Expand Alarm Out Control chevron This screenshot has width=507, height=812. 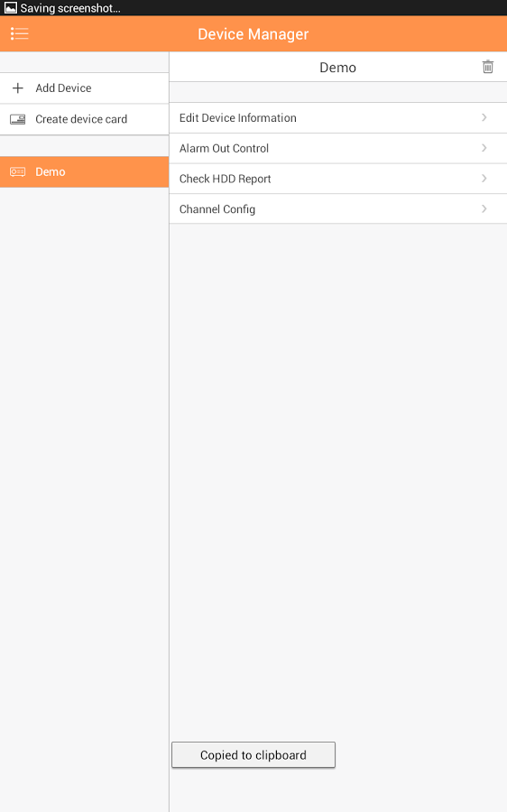[484, 148]
